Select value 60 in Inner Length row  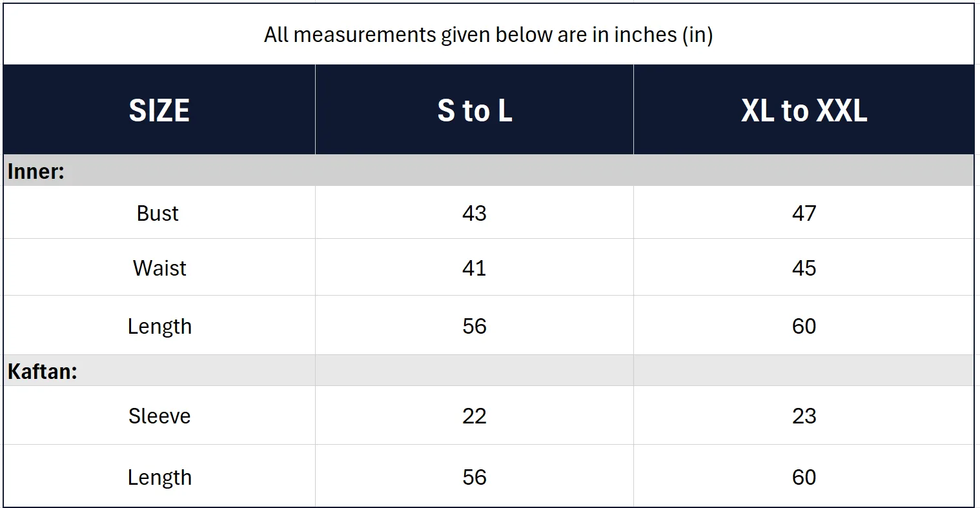click(804, 326)
